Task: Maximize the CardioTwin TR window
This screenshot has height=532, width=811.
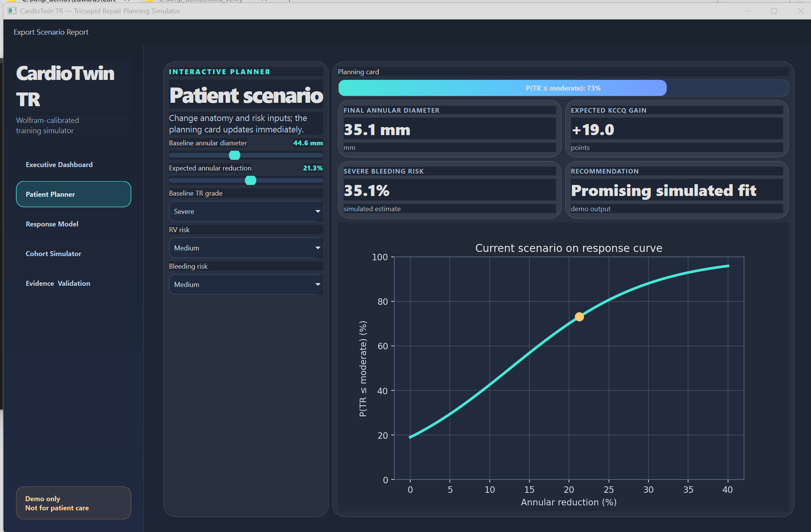Action: 774,11
